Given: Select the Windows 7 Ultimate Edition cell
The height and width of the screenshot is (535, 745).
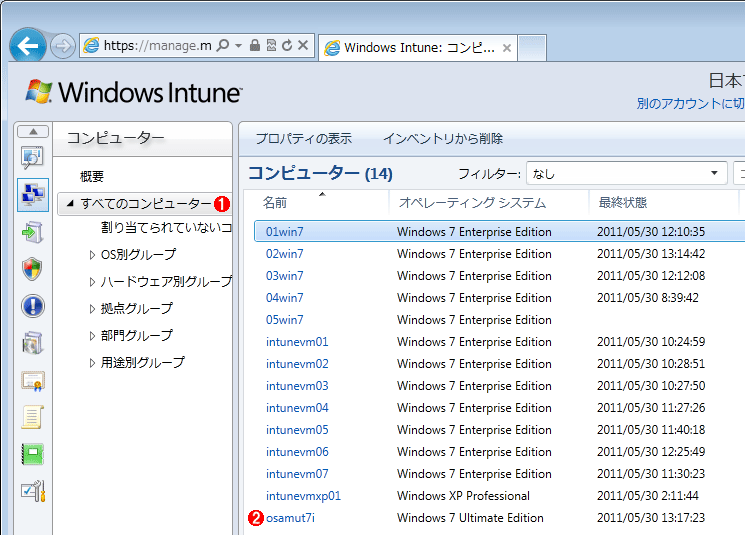Looking at the screenshot, I should coord(470,518).
